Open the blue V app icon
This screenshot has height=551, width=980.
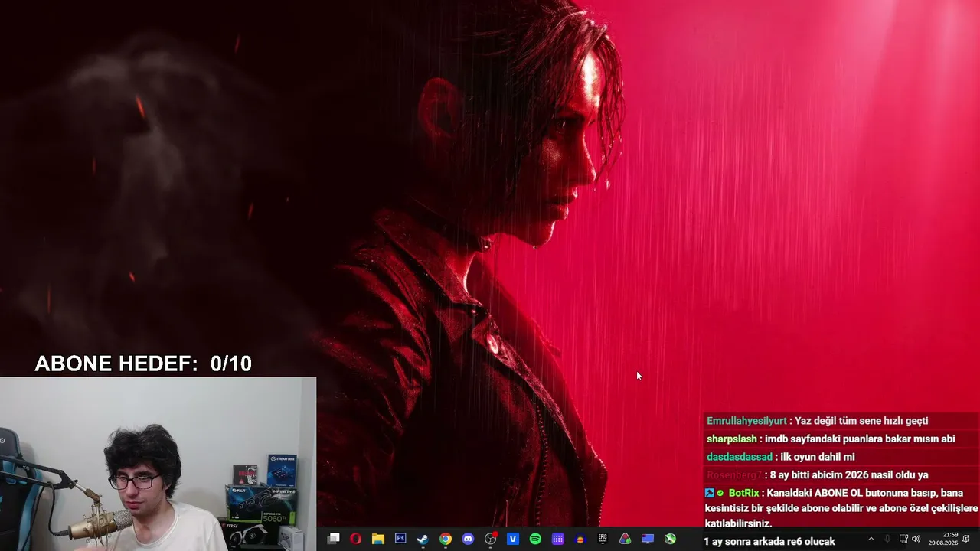[x=513, y=539]
